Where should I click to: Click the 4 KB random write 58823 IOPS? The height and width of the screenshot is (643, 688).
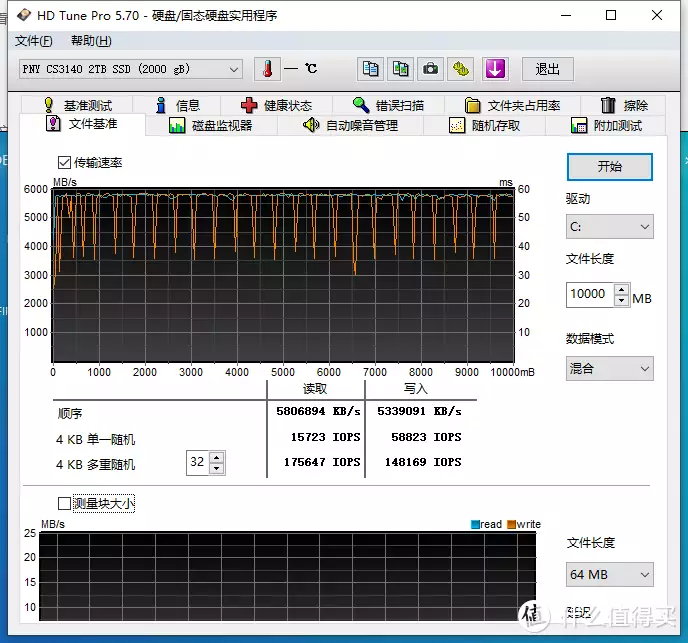[x=426, y=437]
